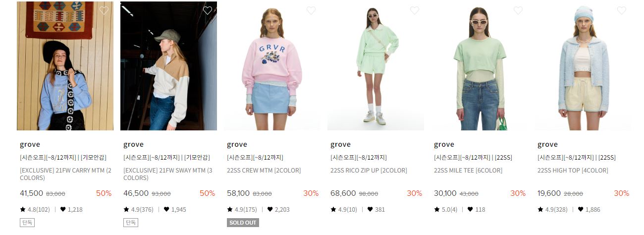This screenshot has width=644, height=235.
Task: Favorite the 22SS CREW MTM pink sweatshirt
Action: [x=311, y=10]
